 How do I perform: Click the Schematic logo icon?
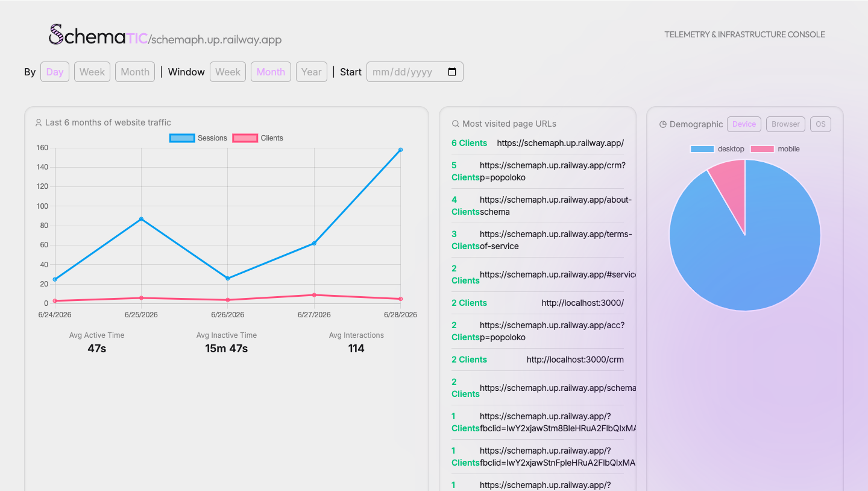(x=56, y=34)
